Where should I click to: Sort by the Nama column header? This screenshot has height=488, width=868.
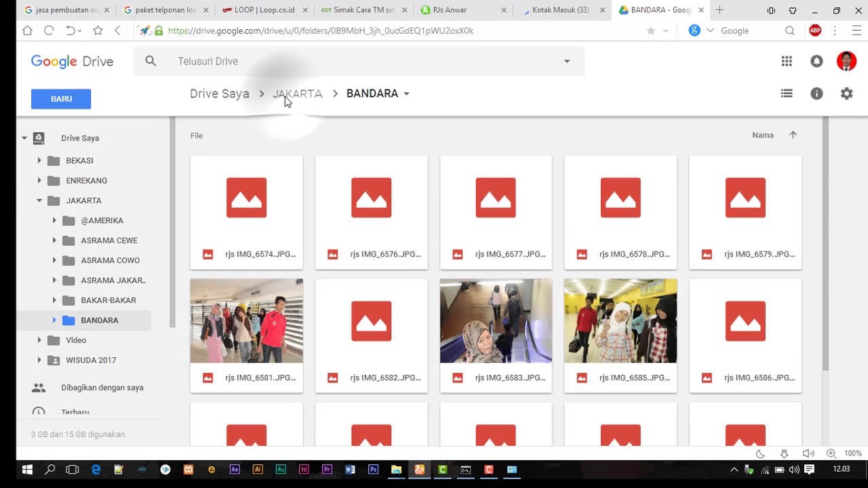coord(763,135)
